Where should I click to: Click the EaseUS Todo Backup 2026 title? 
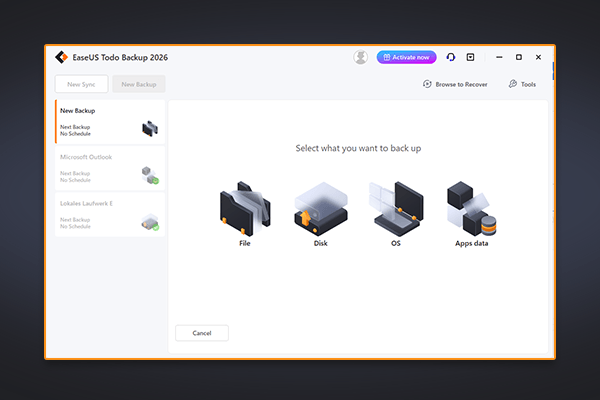(120, 57)
